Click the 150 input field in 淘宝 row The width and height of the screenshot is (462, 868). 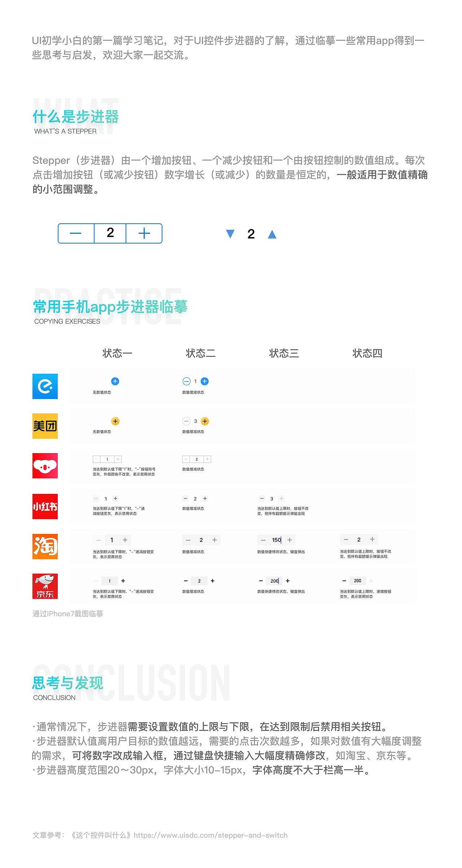(276, 540)
